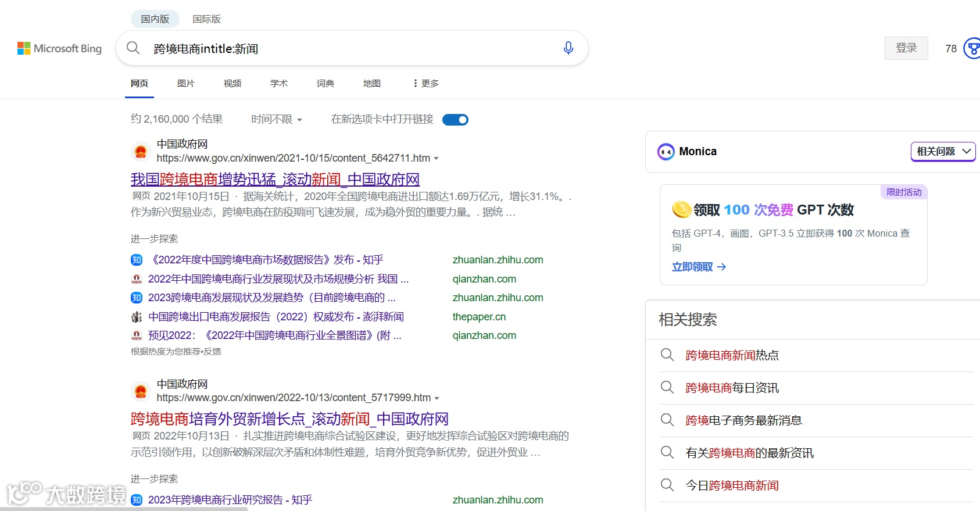Expand URL arrow for content_5642711.htm result
980x511 pixels.
pyautogui.click(x=437, y=159)
